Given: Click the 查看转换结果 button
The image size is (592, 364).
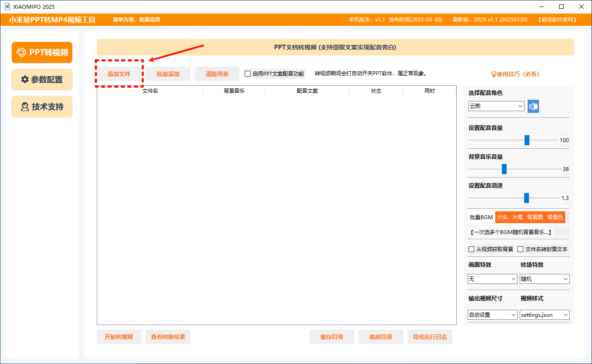Looking at the screenshot, I should 168,337.
